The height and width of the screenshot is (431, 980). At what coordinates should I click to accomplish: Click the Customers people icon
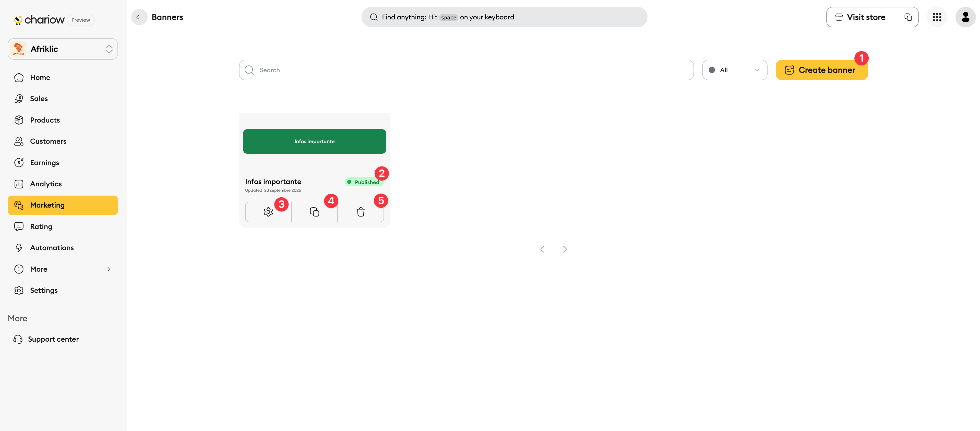pyautogui.click(x=19, y=141)
